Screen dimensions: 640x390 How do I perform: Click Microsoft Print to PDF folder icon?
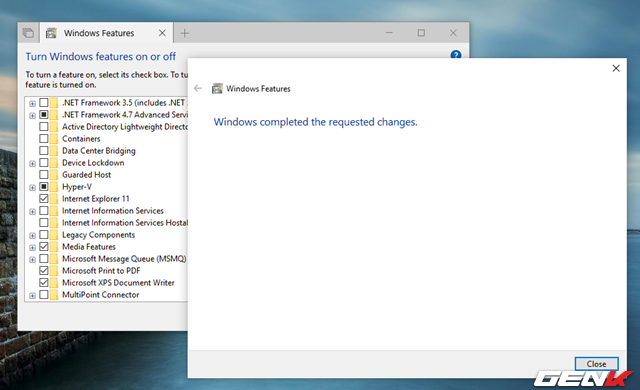(x=54, y=270)
